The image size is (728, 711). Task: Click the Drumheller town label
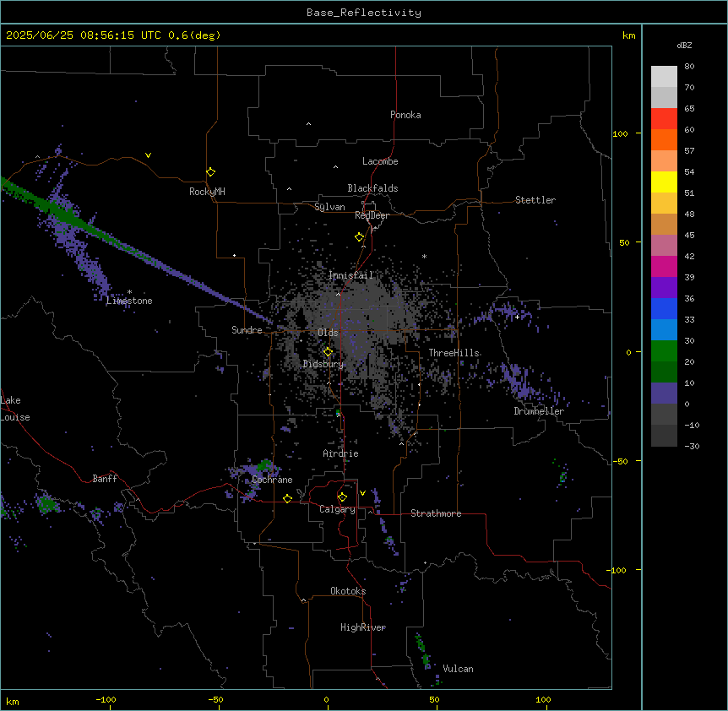[x=539, y=411]
